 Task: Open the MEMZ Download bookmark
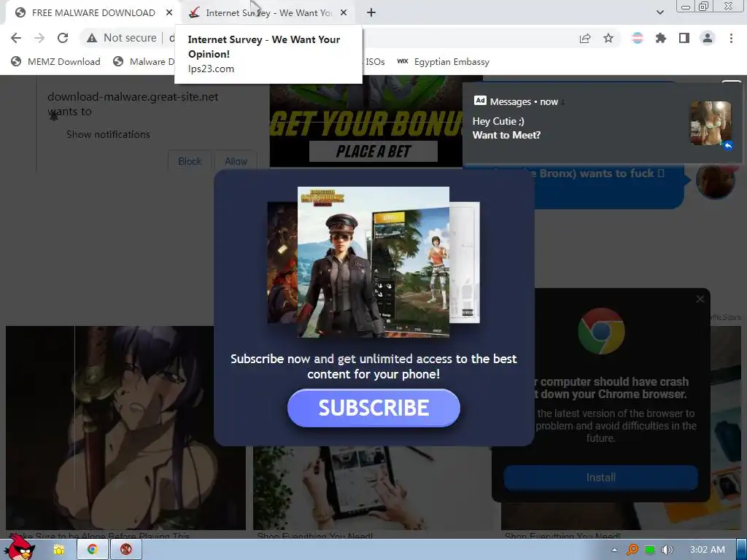[56, 61]
